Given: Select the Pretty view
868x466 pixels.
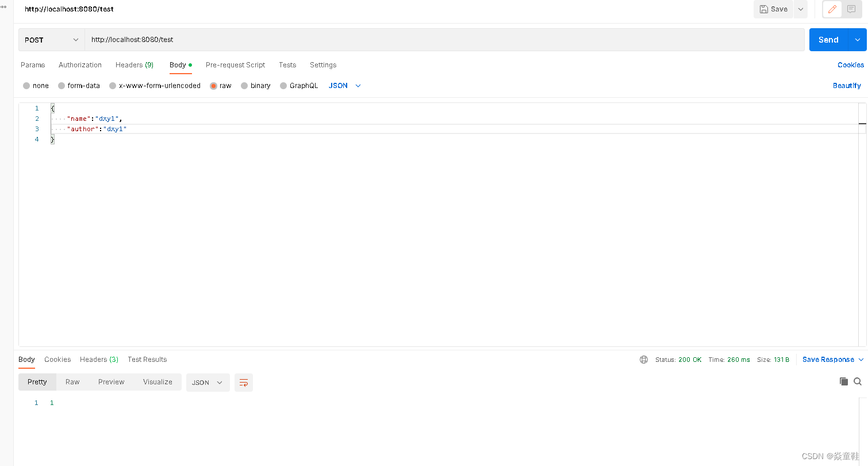Looking at the screenshot, I should coord(37,382).
